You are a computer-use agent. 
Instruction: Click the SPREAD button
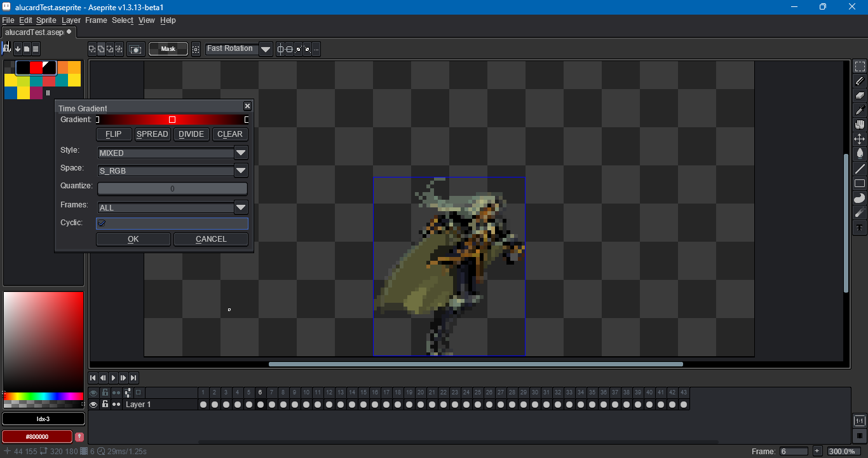click(153, 134)
